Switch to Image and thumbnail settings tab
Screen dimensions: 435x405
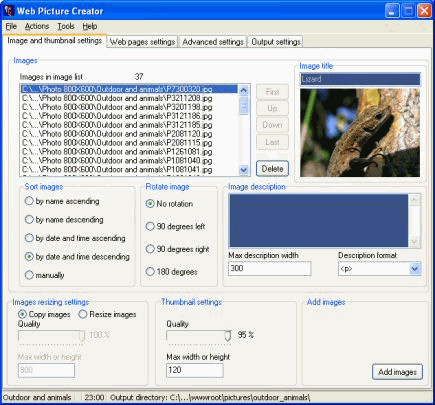click(x=54, y=41)
